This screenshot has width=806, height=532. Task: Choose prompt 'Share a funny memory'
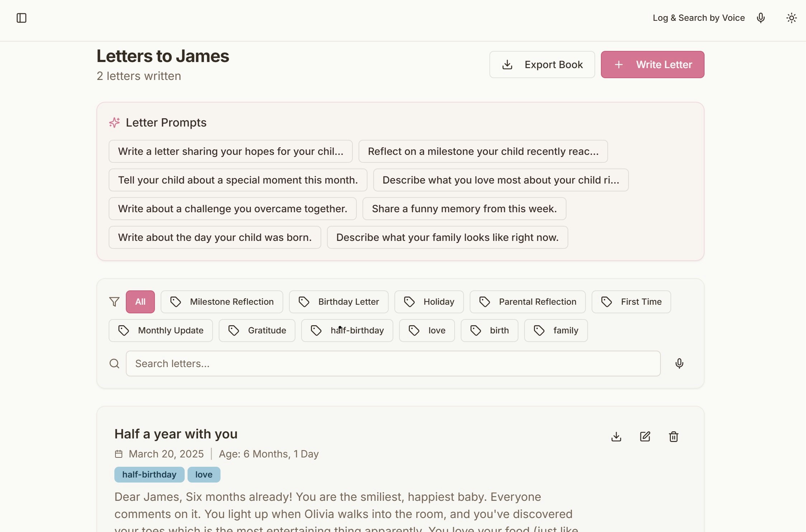tap(464, 209)
